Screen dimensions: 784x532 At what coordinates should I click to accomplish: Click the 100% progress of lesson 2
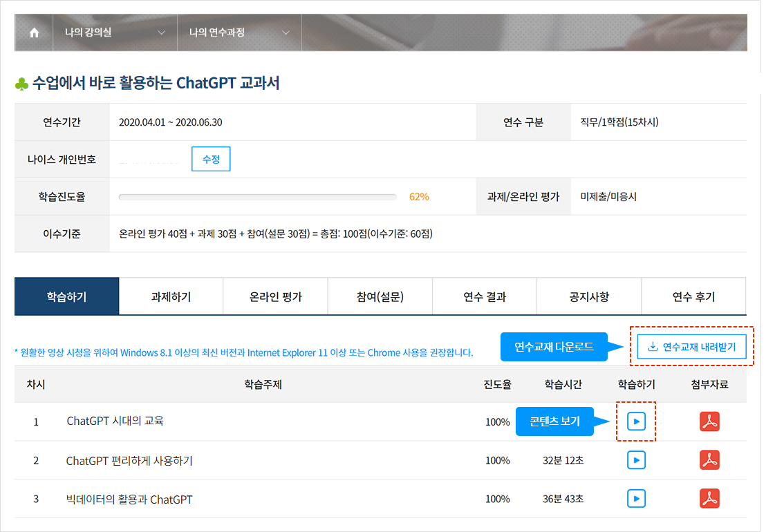pyautogui.click(x=498, y=461)
